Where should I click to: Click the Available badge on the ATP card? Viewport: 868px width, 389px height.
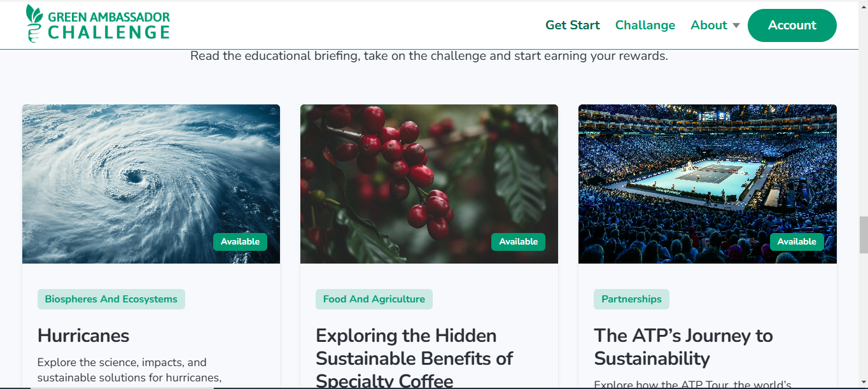click(797, 242)
